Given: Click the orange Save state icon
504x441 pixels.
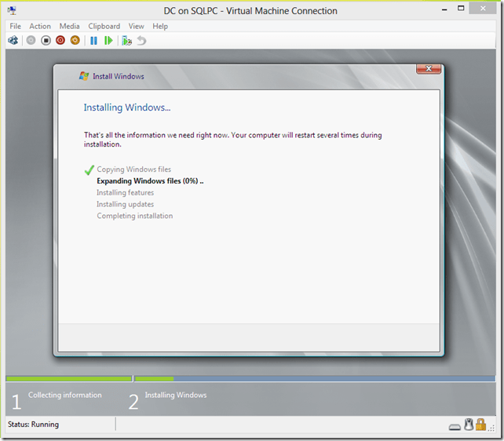Looking at the screenshot, I should tap(75, 40).
